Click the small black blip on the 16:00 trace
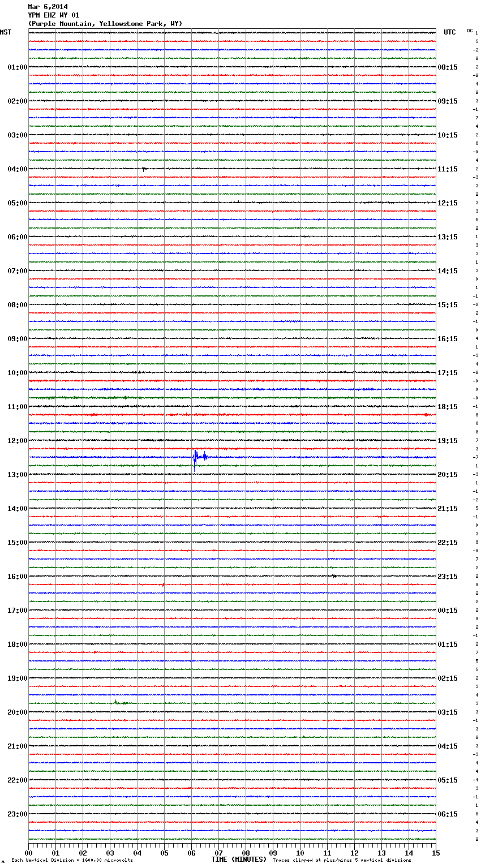 334,576
